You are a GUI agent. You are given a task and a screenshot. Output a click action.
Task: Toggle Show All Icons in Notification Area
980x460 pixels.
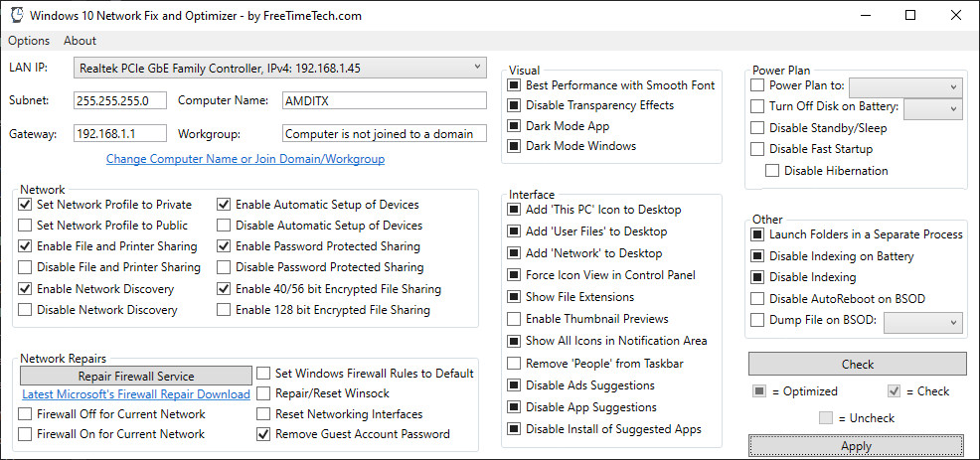pyautogui.click(x=514, y=341)
